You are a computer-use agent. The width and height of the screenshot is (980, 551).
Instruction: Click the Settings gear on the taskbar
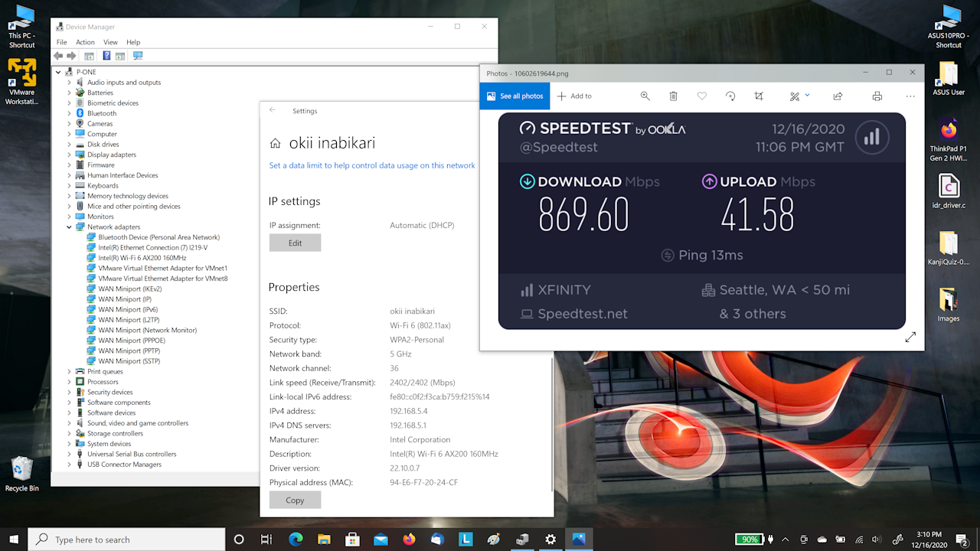point(550,540)
